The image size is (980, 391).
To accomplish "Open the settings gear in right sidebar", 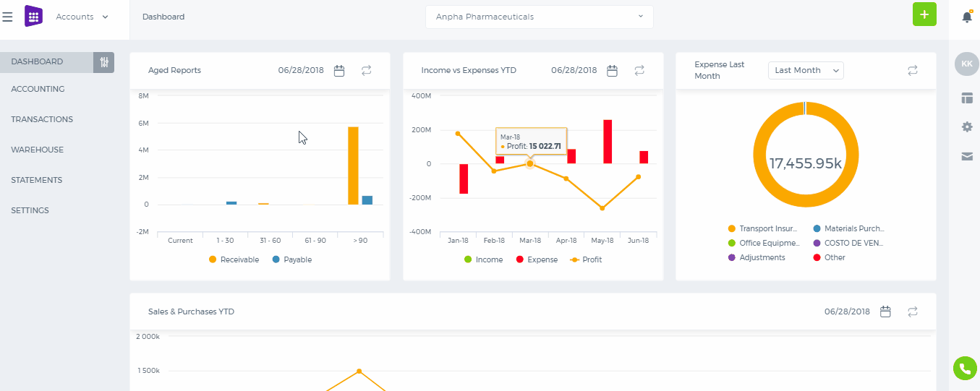I will (967, 126).
